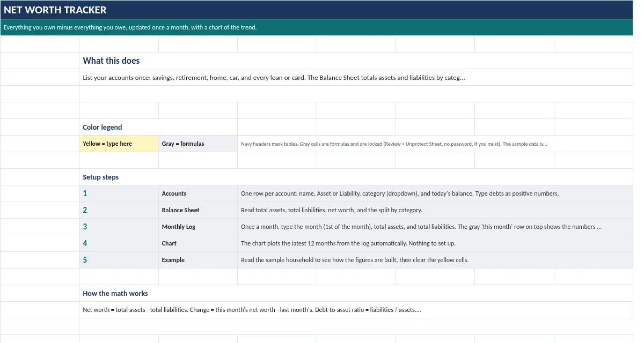Click the 'List your accounts once' description

tap(356, 77)
